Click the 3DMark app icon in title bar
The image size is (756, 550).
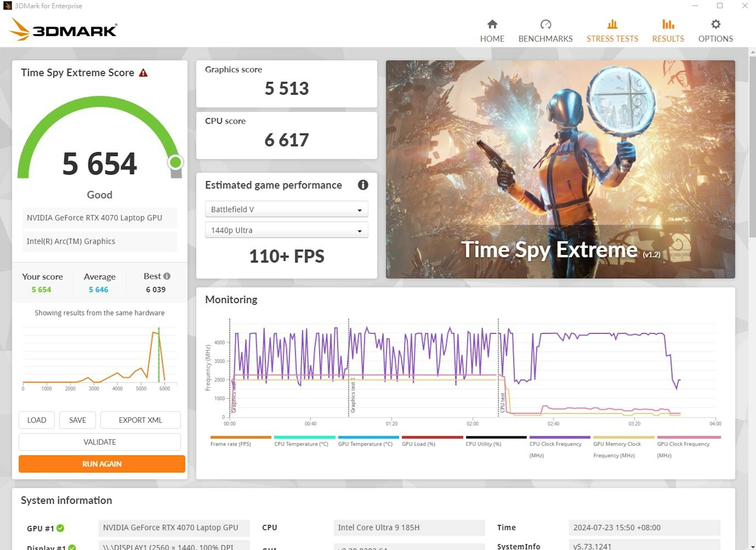(7, 6)
